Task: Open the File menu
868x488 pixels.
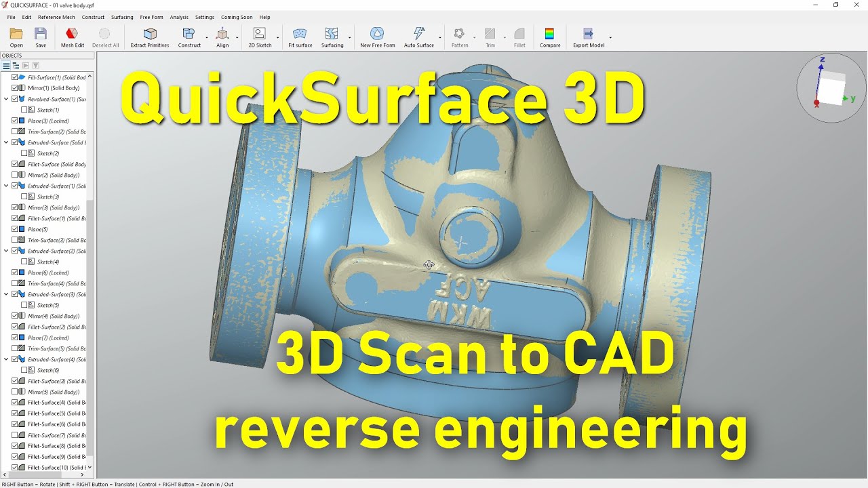Action: (11, 17)
